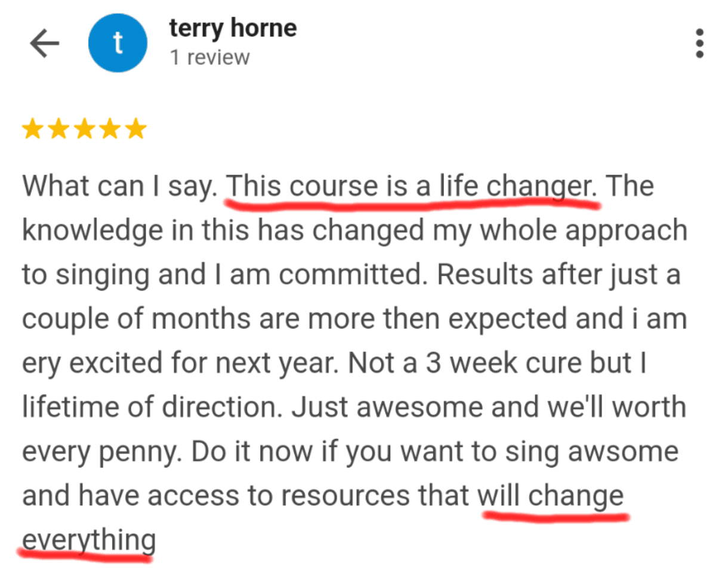The image size is (728, 575).
Task: Select the second yellow rating star
Action: (x=58, y=129)
